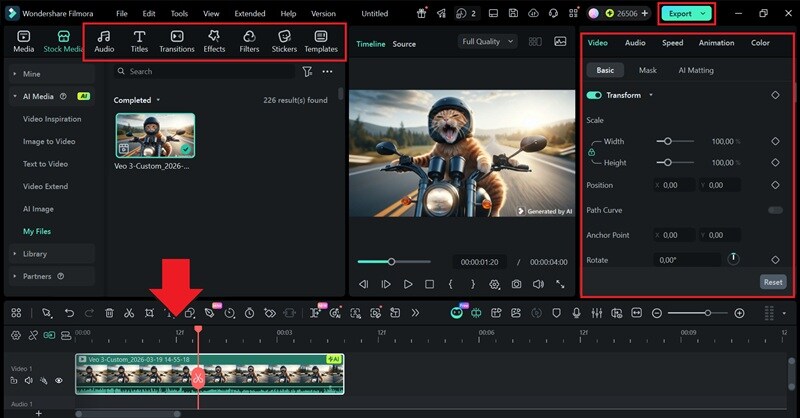Show more tools with double chevron
Image resolution: width=800 pixels, height=418 pixels.
point(415,313)
